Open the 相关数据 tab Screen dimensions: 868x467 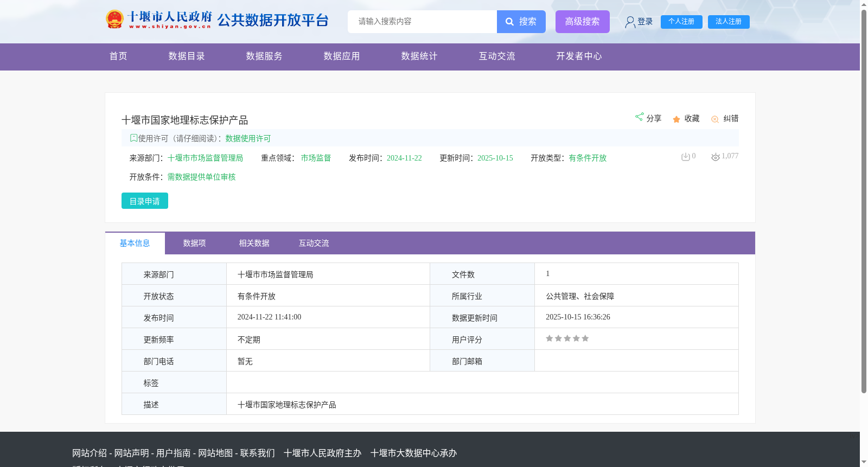coord(254,244)
